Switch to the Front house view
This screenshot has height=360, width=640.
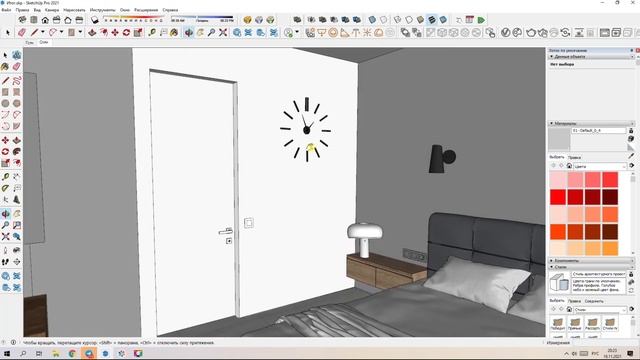pyautogui.click(x=45, y=20)
